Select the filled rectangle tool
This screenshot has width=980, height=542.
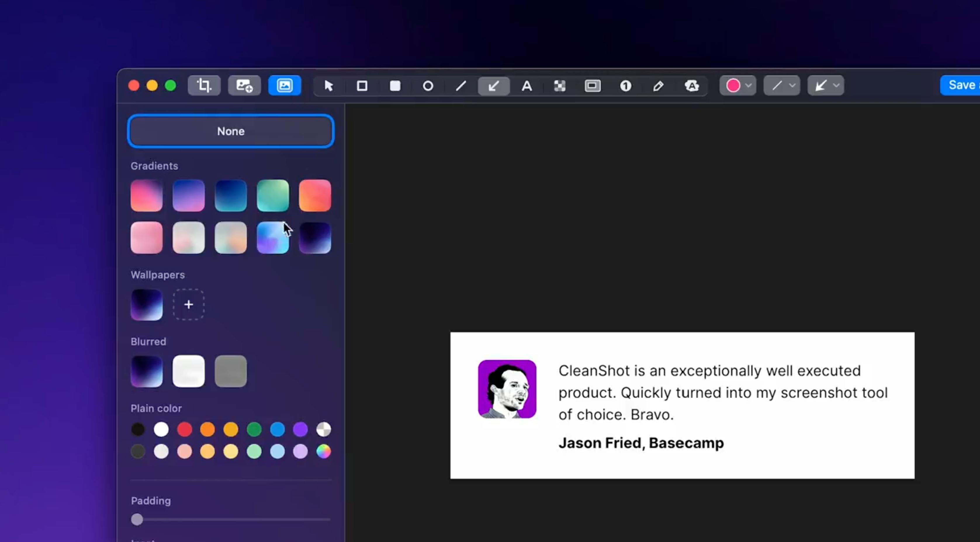tap(395, 86)
